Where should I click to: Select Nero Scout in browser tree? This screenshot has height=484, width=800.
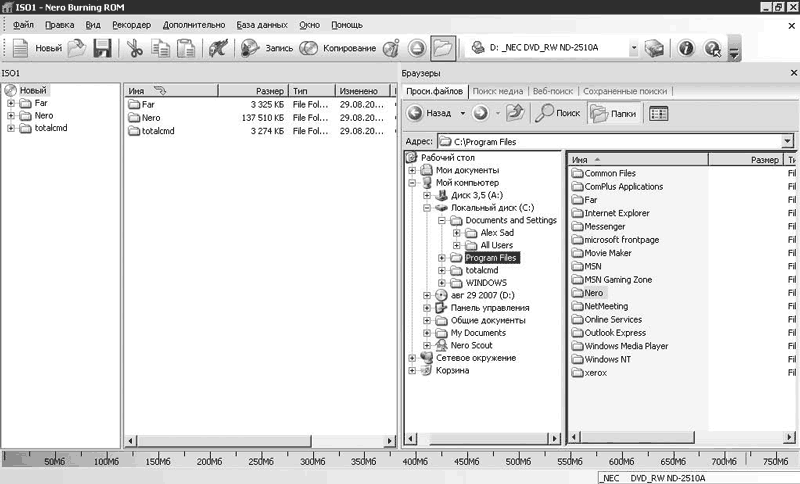point(471,345)
